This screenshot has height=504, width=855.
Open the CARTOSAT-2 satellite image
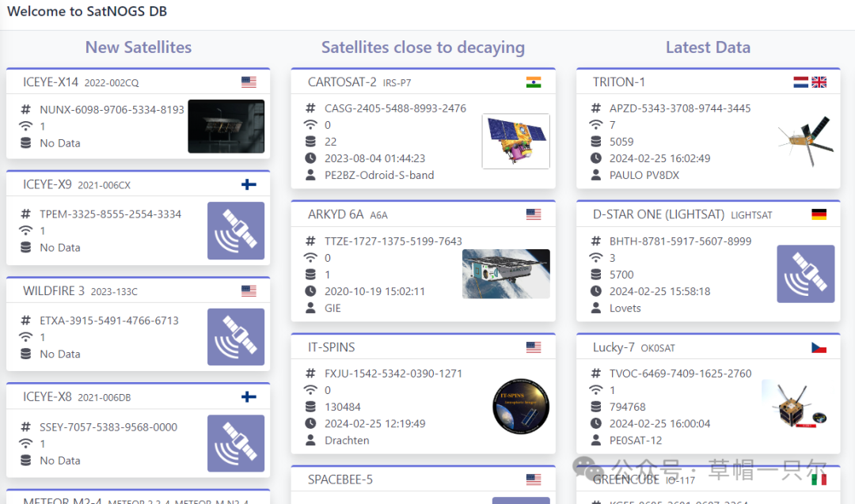point(516,141)
